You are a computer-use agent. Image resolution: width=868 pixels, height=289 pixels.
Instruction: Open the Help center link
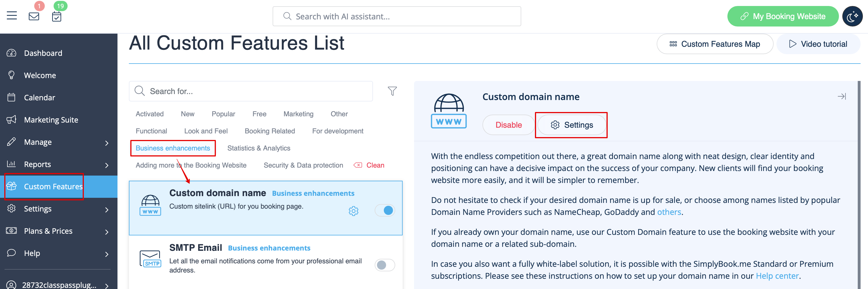(777, 276)
